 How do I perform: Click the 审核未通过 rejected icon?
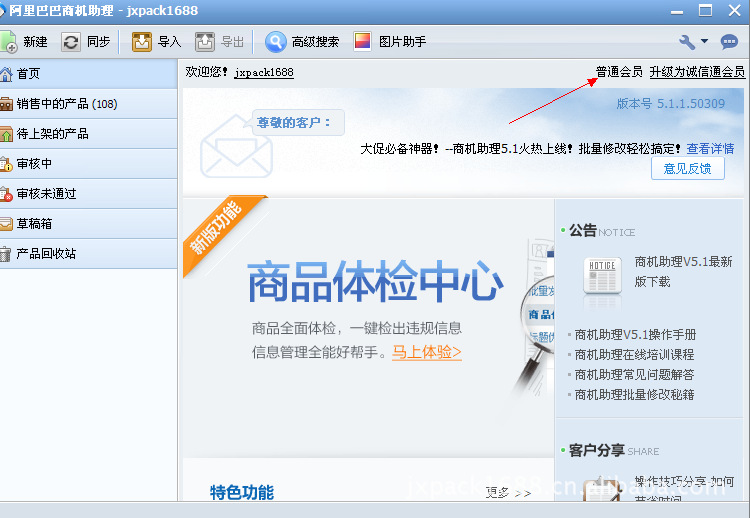click(x=6, y=194)
